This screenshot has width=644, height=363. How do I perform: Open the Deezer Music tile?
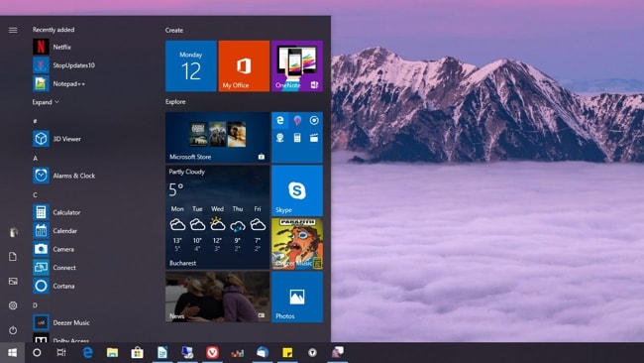pos(297,244)
